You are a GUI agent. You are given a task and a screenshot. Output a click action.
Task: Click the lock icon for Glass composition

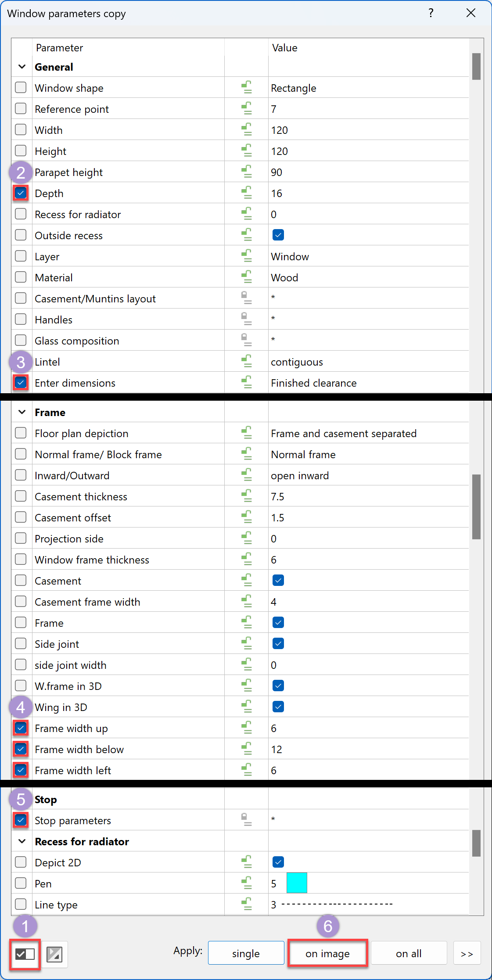click(247, 340)
